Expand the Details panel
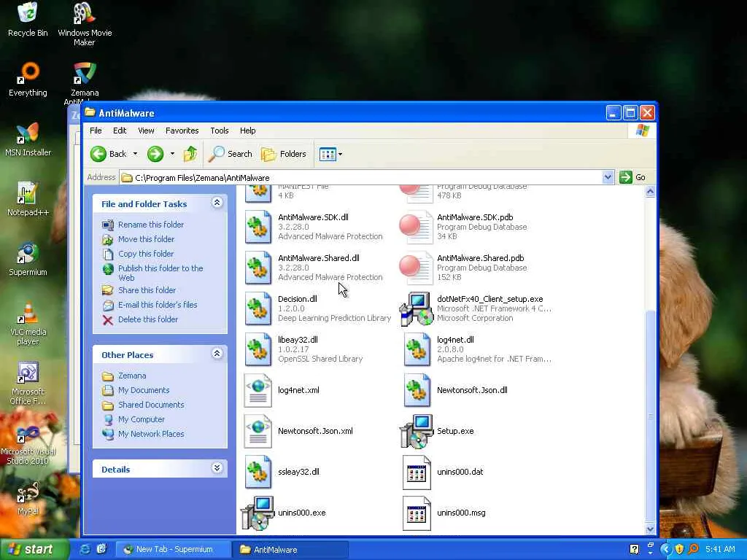747x560 pixels. point(217,468)
